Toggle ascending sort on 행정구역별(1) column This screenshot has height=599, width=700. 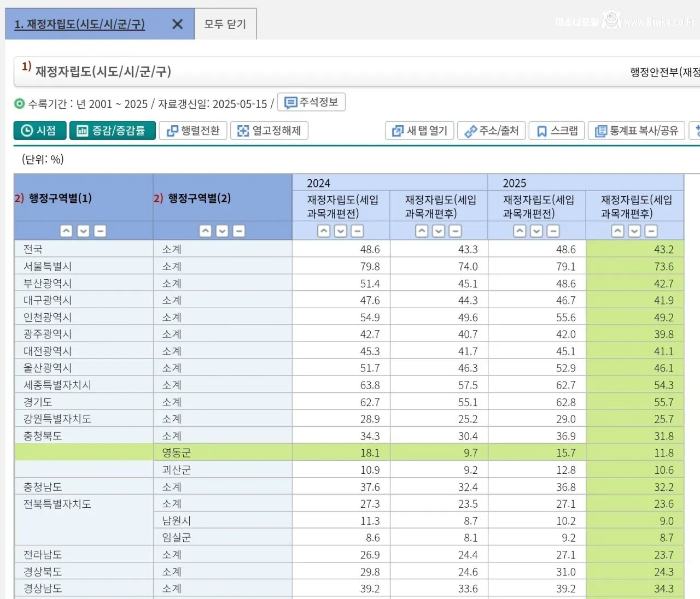pos(66,231)
